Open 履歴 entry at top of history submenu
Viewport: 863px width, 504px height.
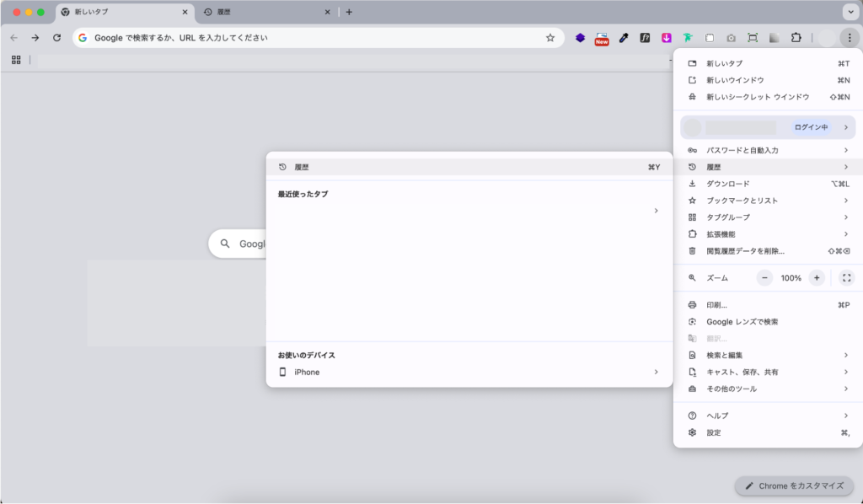coord(469,167)
